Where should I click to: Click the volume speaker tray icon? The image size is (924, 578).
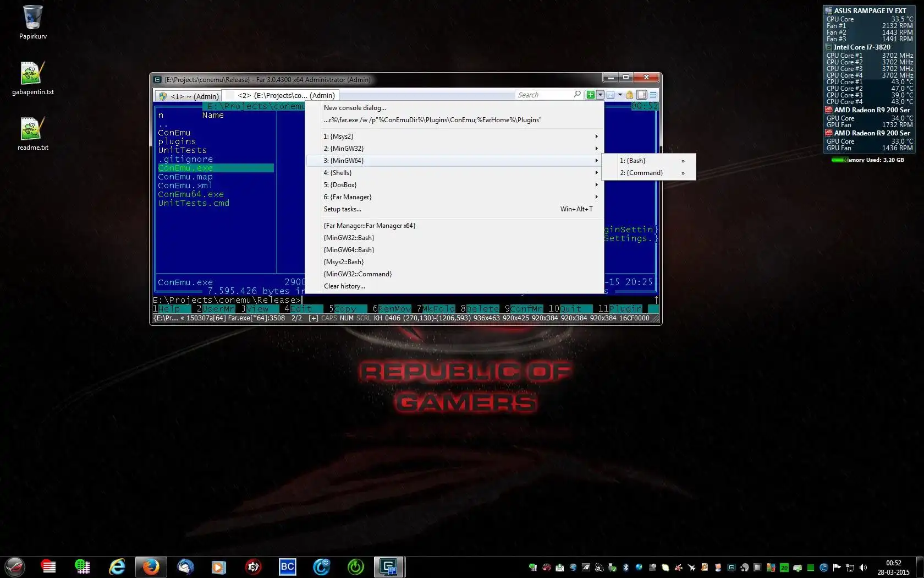click(x=863, y=568)
